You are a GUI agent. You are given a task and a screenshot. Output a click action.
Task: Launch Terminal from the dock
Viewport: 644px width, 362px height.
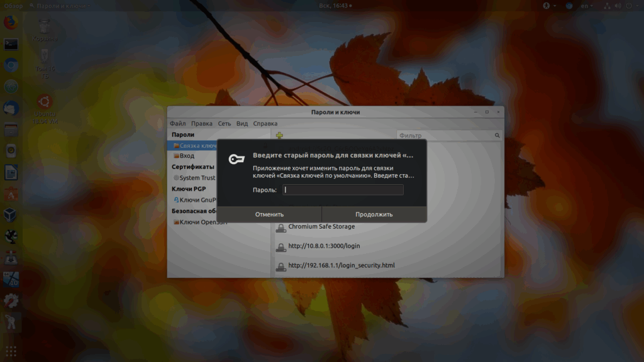pyautogui.click(x=11, y=44)
